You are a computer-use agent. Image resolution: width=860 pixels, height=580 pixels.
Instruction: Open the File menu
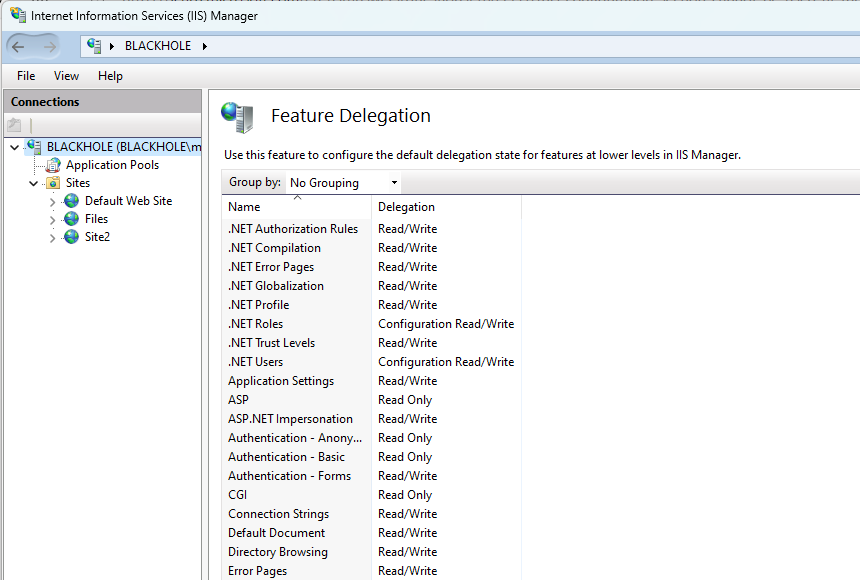(x=26, y=76)
